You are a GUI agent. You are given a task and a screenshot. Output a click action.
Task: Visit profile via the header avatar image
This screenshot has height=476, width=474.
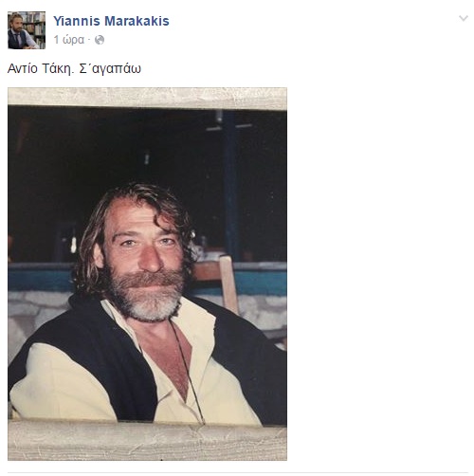click(27, 30)
